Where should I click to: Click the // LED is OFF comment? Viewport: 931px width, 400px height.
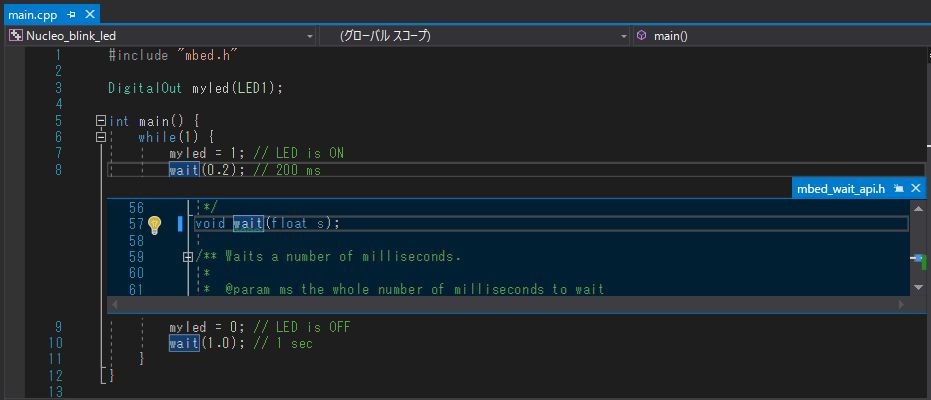[x=302, y=327]
